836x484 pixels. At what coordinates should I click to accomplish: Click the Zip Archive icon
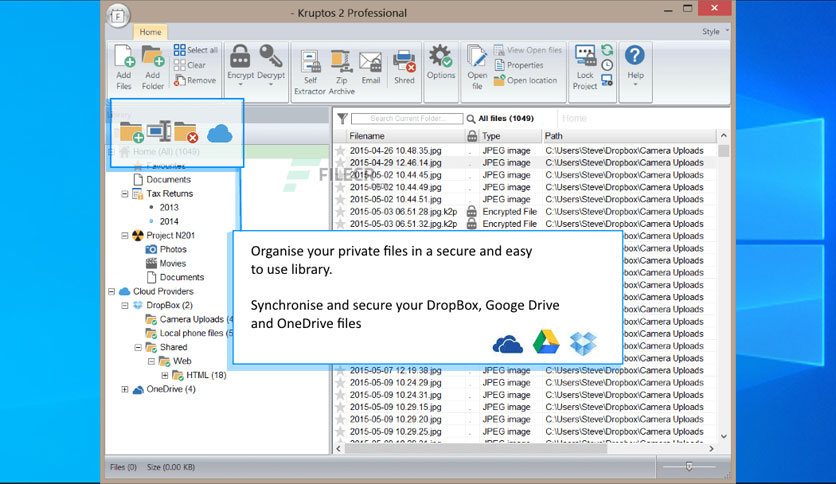click(x=341, y=62)
